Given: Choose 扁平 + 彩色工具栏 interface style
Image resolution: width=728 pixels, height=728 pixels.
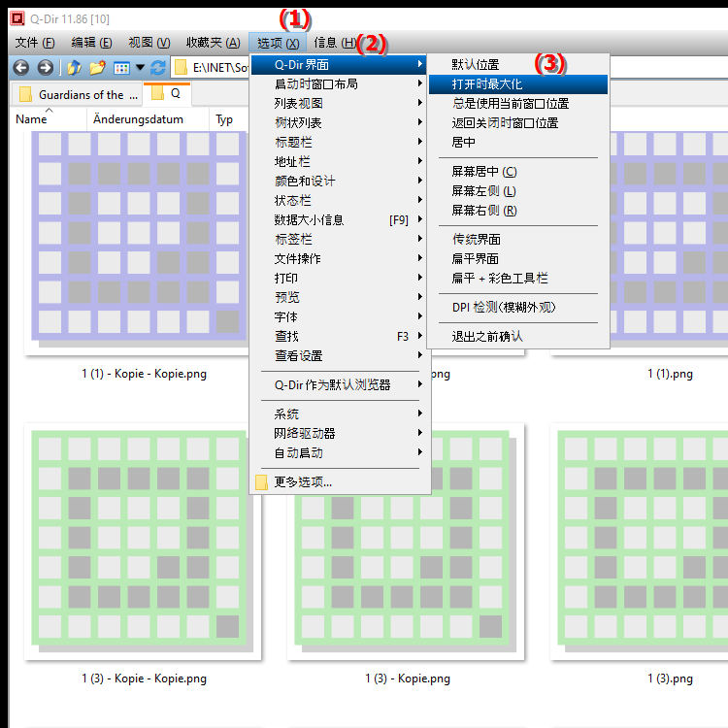Looking at the screenshot, I should (518, 279).
